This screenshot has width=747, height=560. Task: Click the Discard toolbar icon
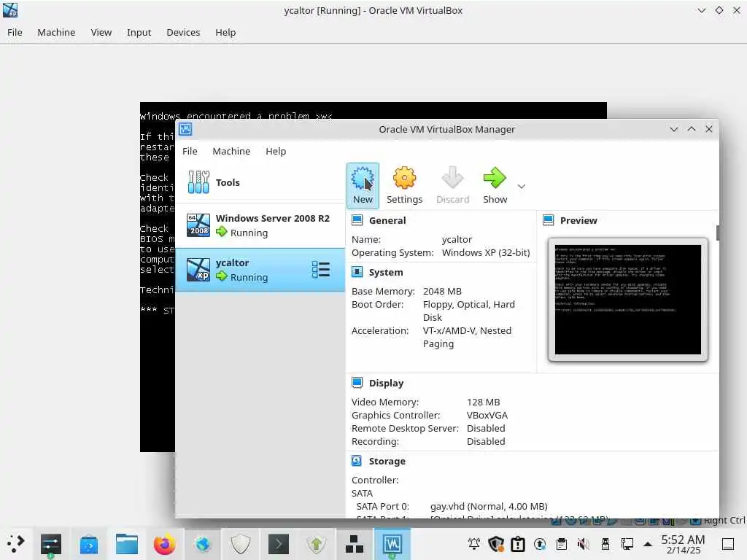tap(452, 186)
